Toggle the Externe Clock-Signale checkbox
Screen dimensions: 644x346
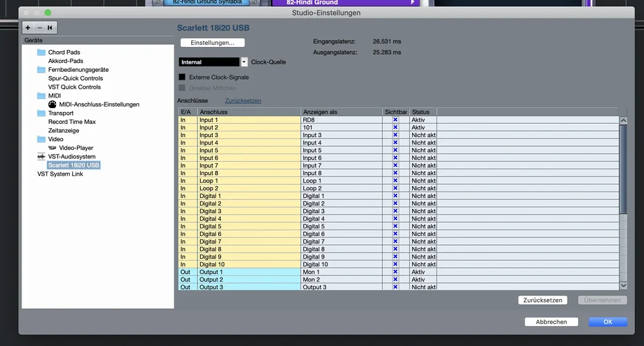coord(182,77)
